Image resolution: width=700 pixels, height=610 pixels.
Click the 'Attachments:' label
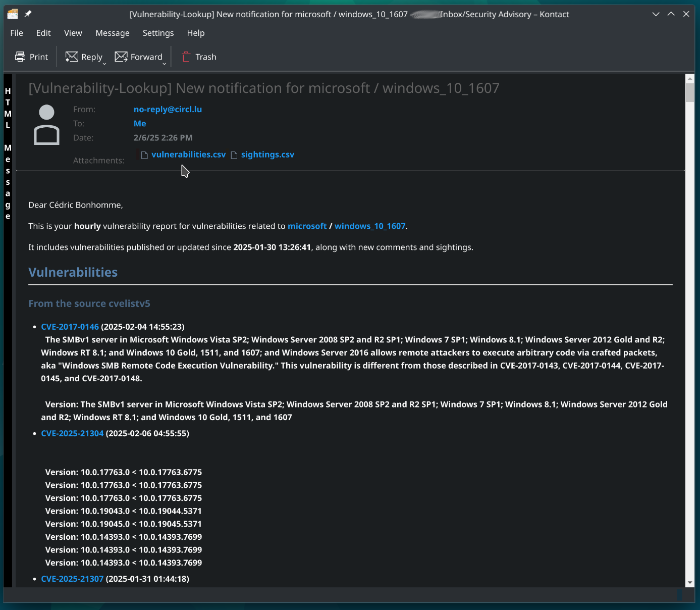[x=99, y=161]
